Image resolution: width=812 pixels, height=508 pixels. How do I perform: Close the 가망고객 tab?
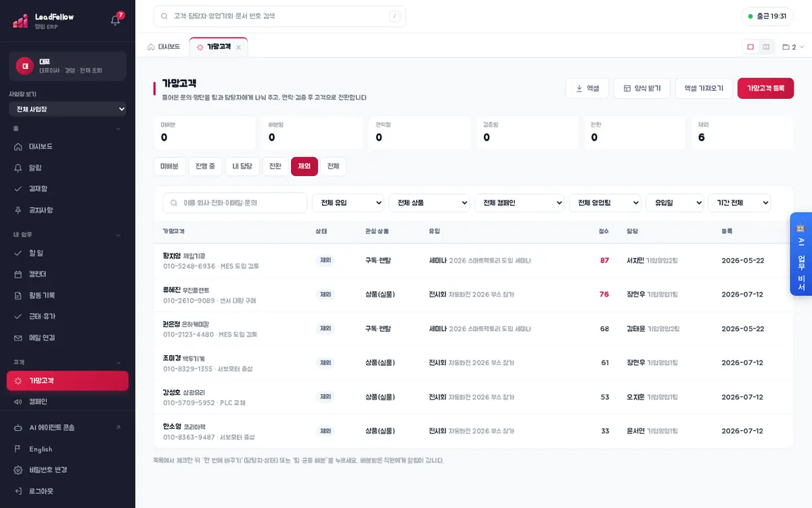pos(238,47)
